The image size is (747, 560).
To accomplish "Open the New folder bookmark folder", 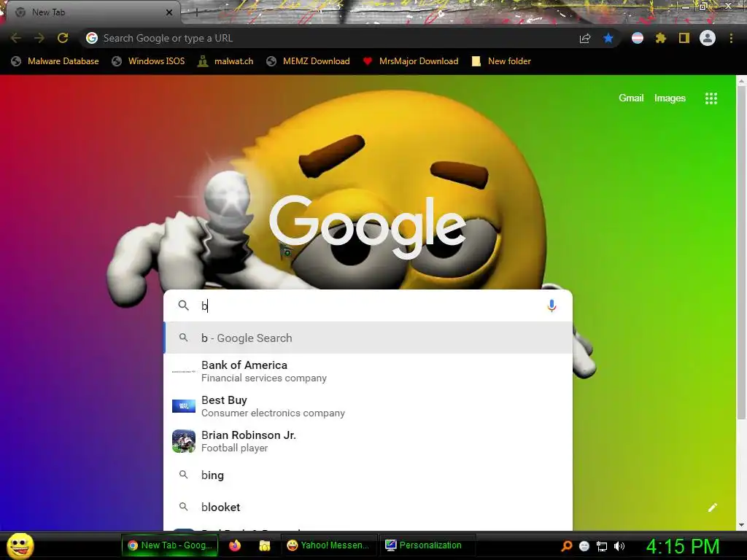I will coord(501,61).
